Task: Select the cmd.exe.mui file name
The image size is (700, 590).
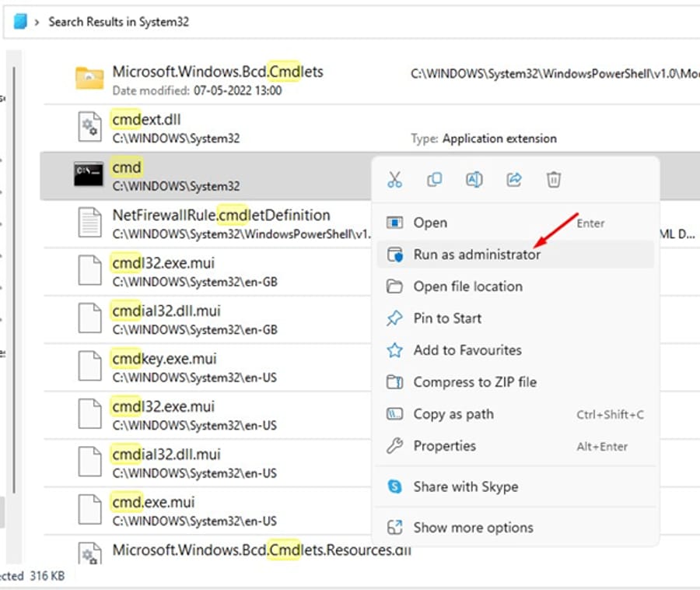Action: [153, 502]
